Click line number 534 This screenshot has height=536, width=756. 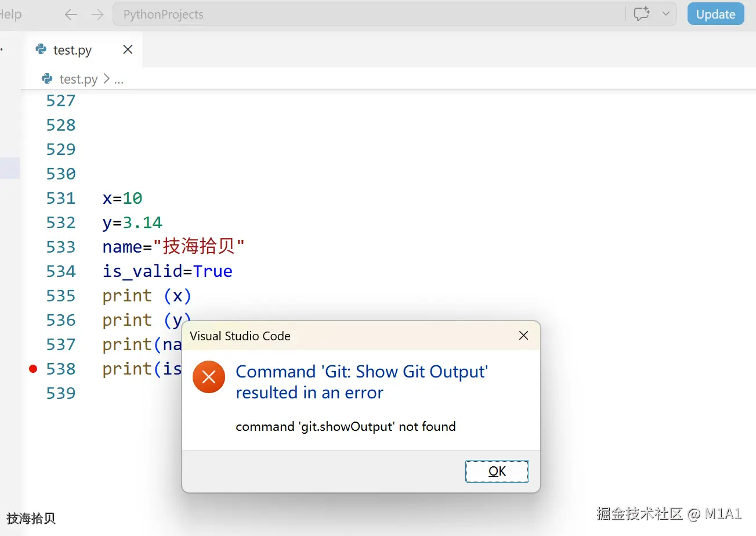pyautogui.click(x=61, y=272)
